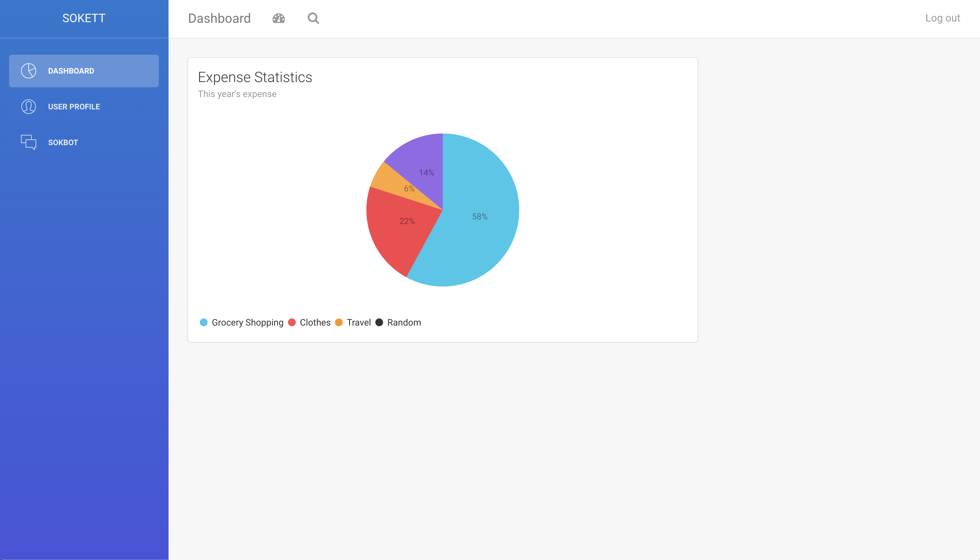The height and width of the screenshot is (560, 980).
Task: Click the red Clothes legend dot
Action: pyautogui.click(x=292, y=322)
